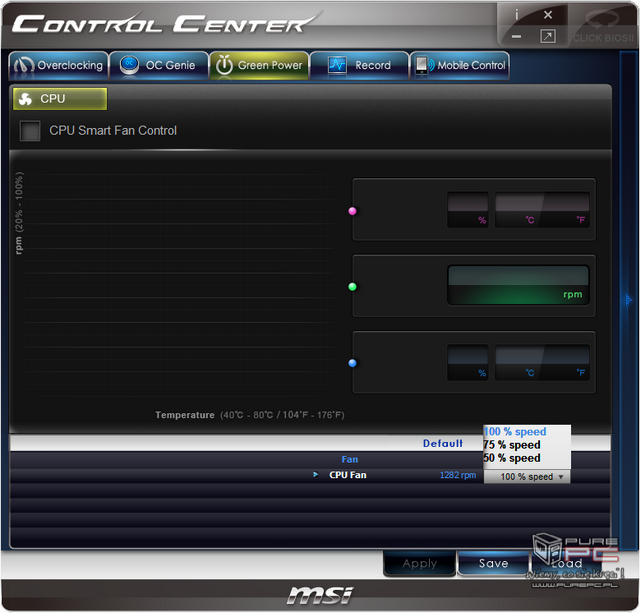Click the CPU fan sub-tab button

[x=60, y=99]
